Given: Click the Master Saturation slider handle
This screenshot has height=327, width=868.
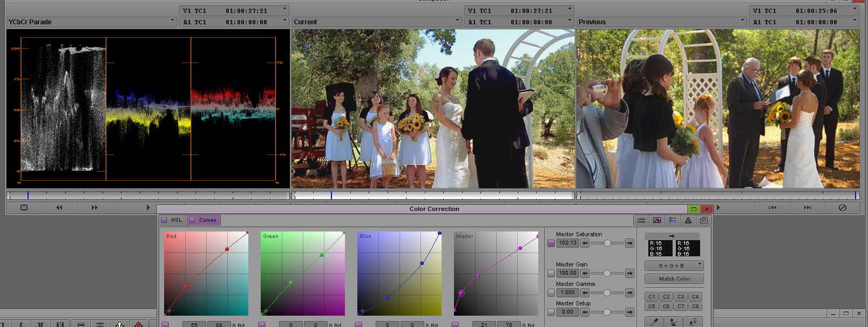Looking at the screenshot, I should tap(607, 243).
